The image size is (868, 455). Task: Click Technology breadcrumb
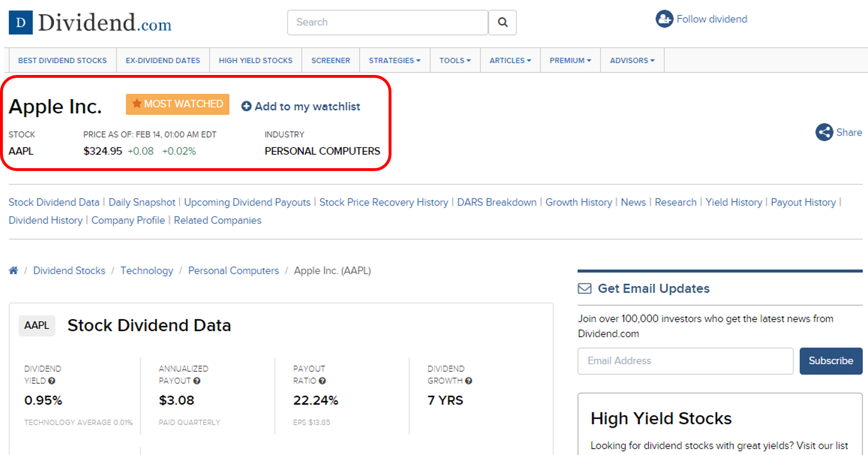(147, 271)
